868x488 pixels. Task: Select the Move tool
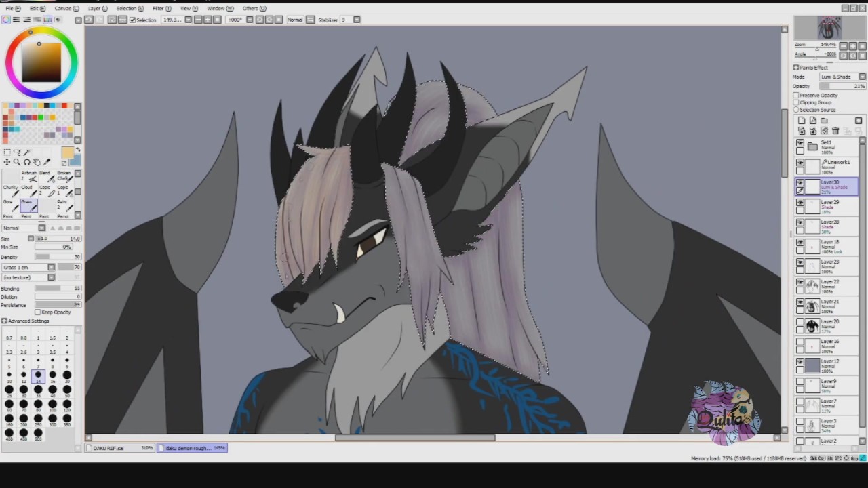[x=7, y=162]
